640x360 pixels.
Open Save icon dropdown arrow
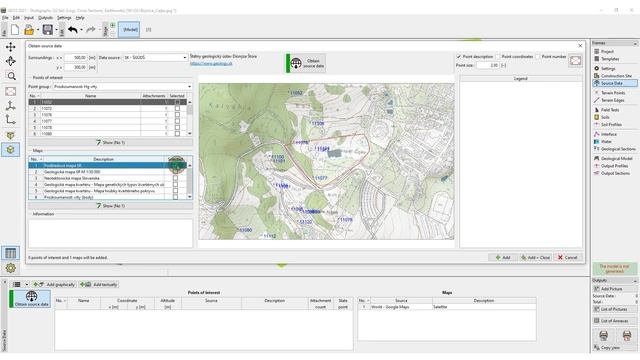(x=56, y=30)
